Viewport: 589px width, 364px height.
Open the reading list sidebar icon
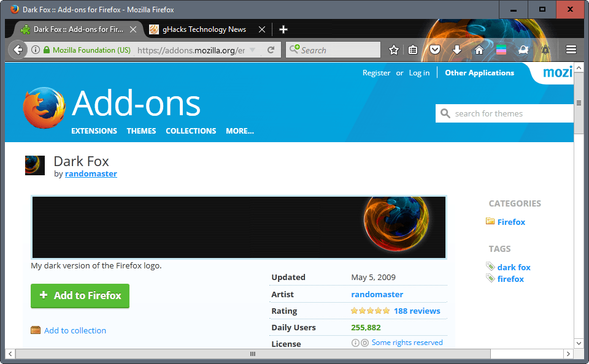tap(413, 50)
